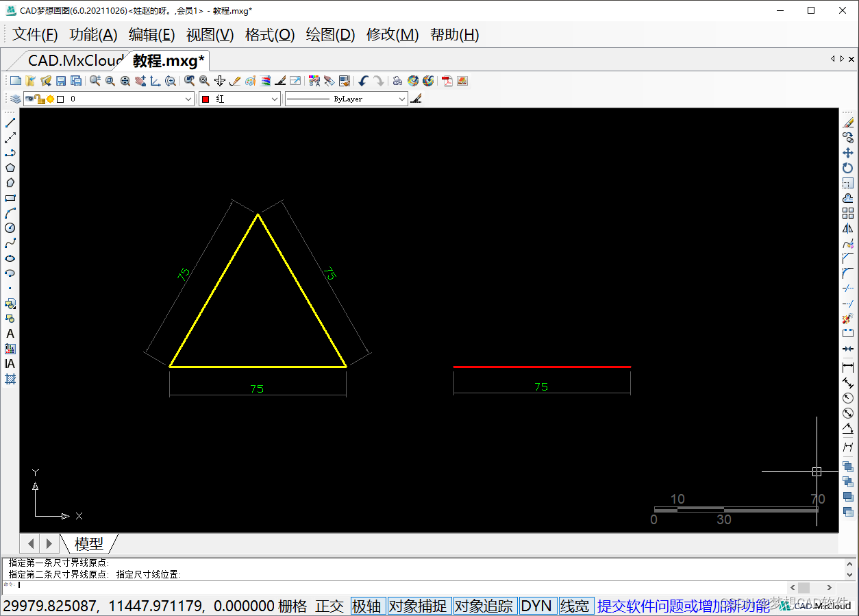Toggle 栅格 grid mode
The image size is (859, 616).
(x=292, y=606)
